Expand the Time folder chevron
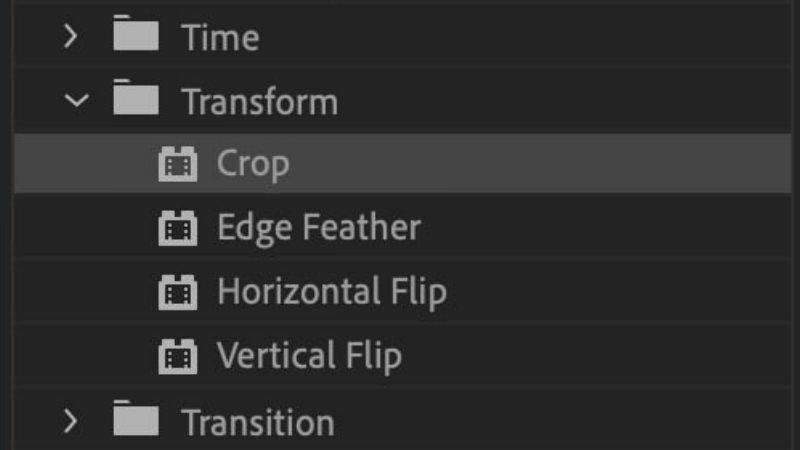 click(x=69, y=38)
